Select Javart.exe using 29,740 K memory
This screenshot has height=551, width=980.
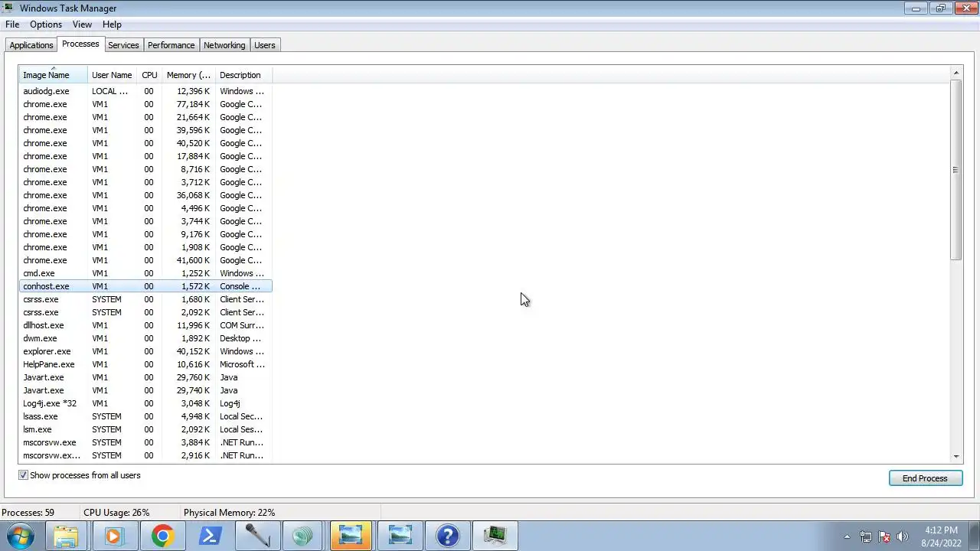[x=145, y=390]
